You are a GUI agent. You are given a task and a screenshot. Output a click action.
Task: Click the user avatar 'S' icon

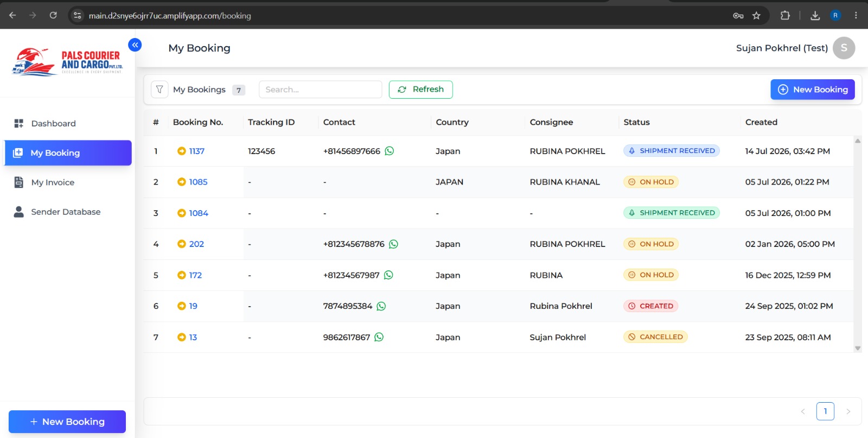tap(844, 48)
